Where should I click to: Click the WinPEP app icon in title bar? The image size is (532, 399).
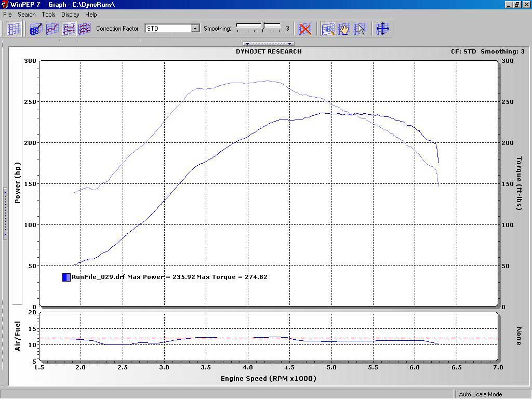[x=5, y=5]
